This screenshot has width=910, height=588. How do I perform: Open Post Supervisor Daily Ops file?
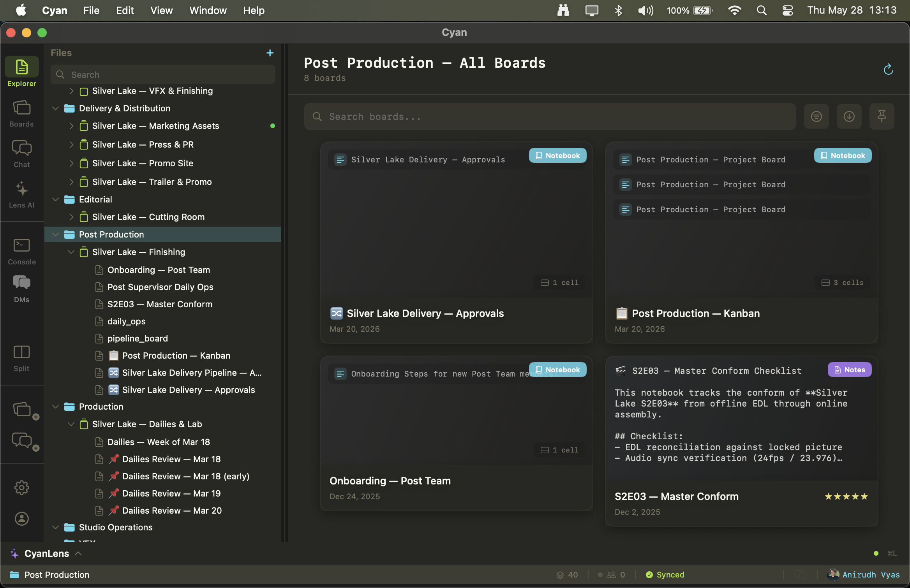pos(160,287)
